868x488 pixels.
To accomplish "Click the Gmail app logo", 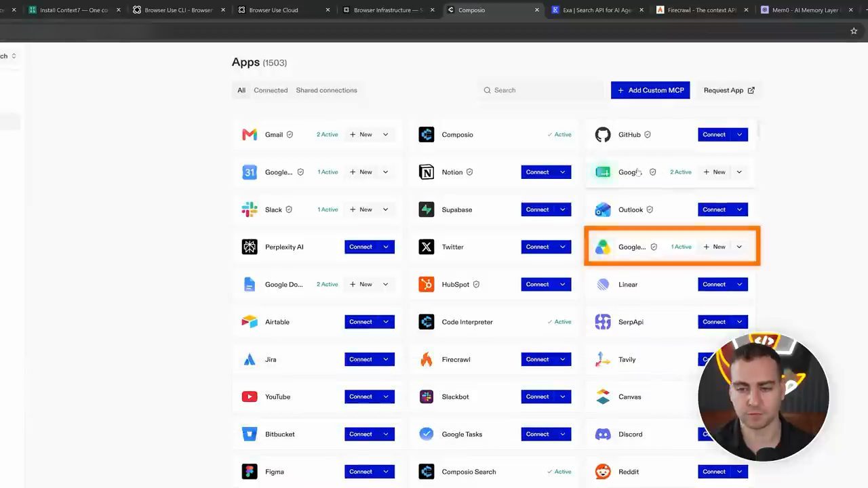I will (x=250, y=135).
